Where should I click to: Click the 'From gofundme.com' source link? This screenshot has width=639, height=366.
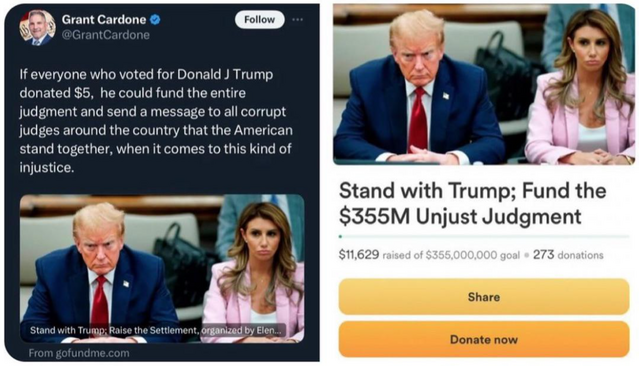pyautogui.click(x=79, y=353)
